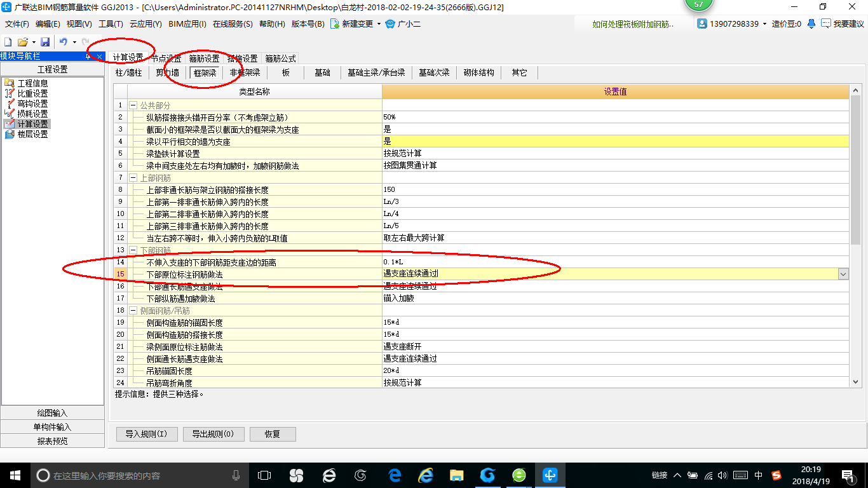Screen dimensions: 868x488
Task: Select the 其它 component tab
Action: [519, 72]
